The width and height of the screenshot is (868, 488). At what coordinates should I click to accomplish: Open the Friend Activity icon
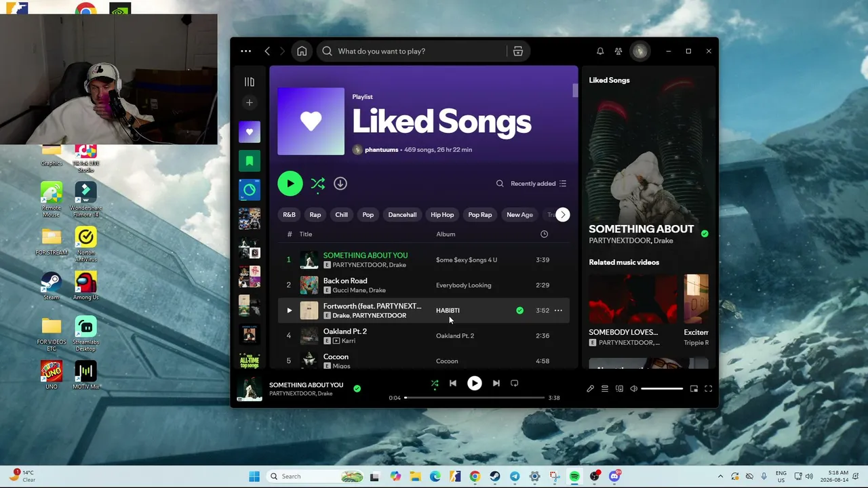tap(618, 51)
